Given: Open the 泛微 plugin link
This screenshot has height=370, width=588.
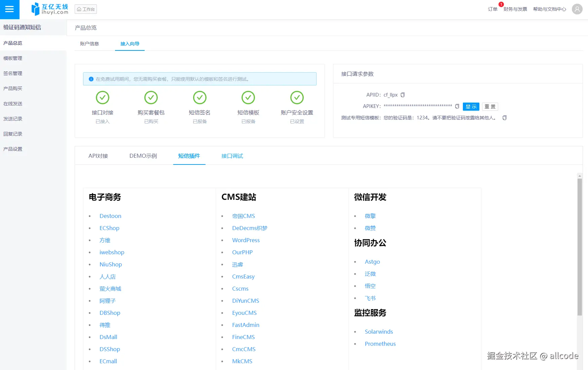Looking at the screenshot, I should 370,274.
